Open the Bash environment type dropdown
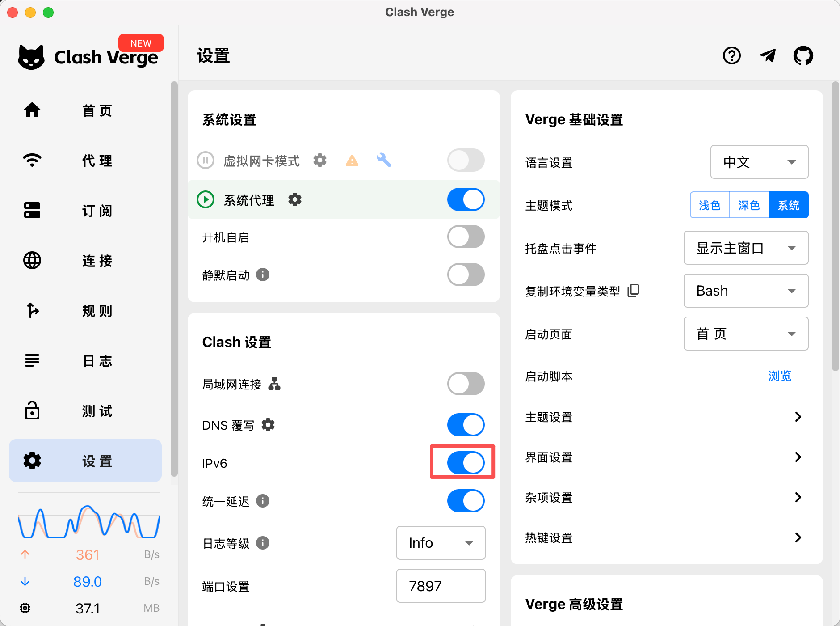The image size is (840, 626). click(746, 291)
